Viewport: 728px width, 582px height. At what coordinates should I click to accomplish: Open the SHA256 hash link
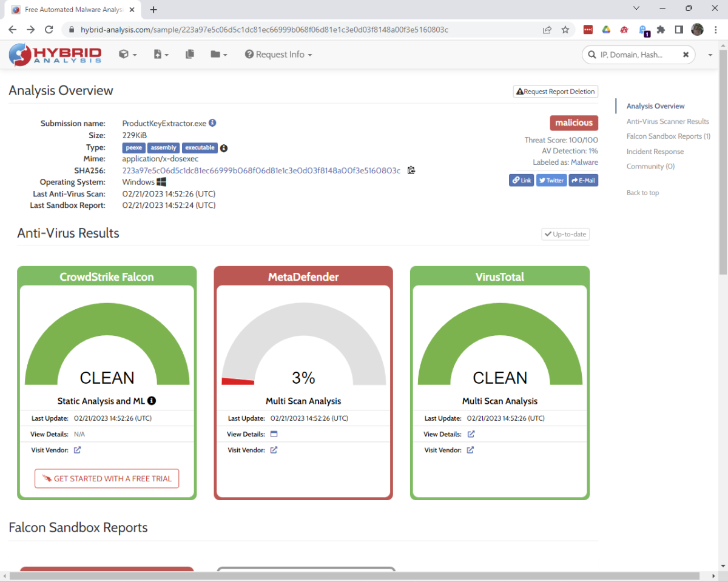coord(261,170)
